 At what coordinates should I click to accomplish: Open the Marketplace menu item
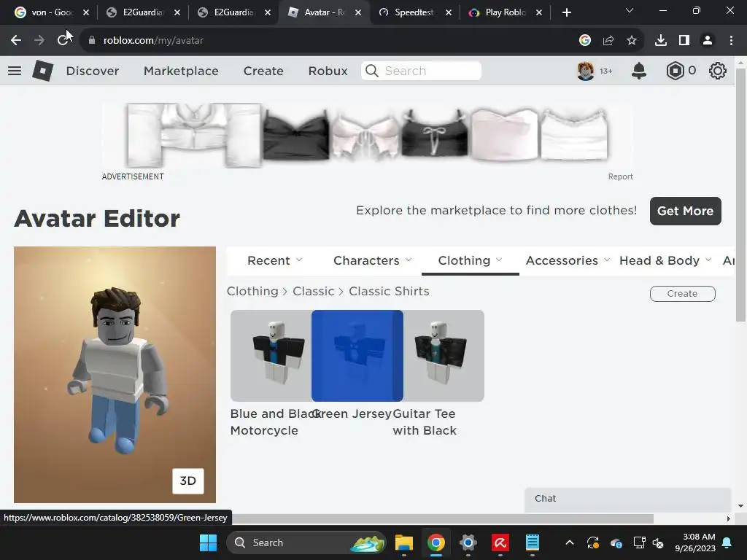click(x=181, y=71)
